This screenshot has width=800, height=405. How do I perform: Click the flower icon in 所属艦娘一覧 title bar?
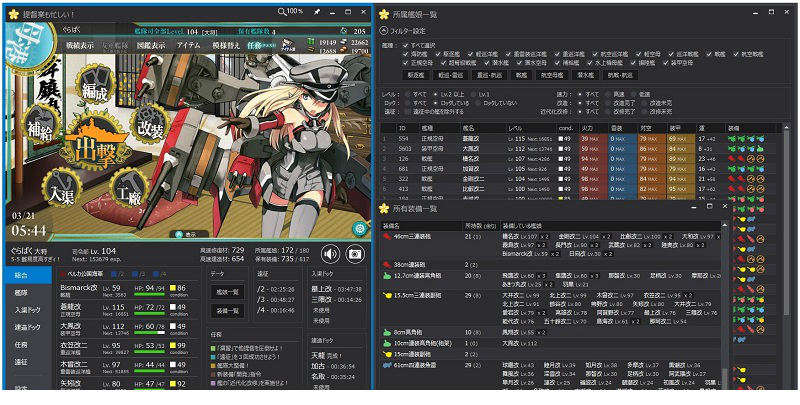tap(384, 14)
